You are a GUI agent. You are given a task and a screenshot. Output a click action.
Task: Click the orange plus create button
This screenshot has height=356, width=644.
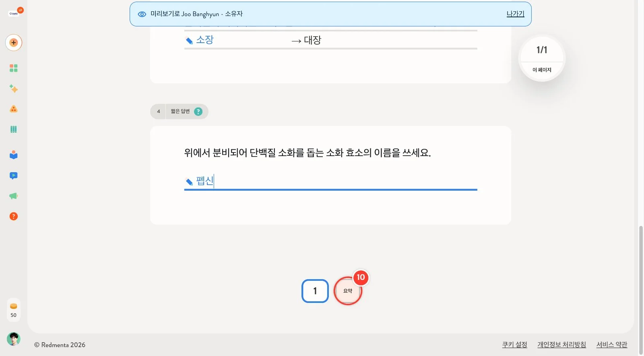(x=14, y=43)
